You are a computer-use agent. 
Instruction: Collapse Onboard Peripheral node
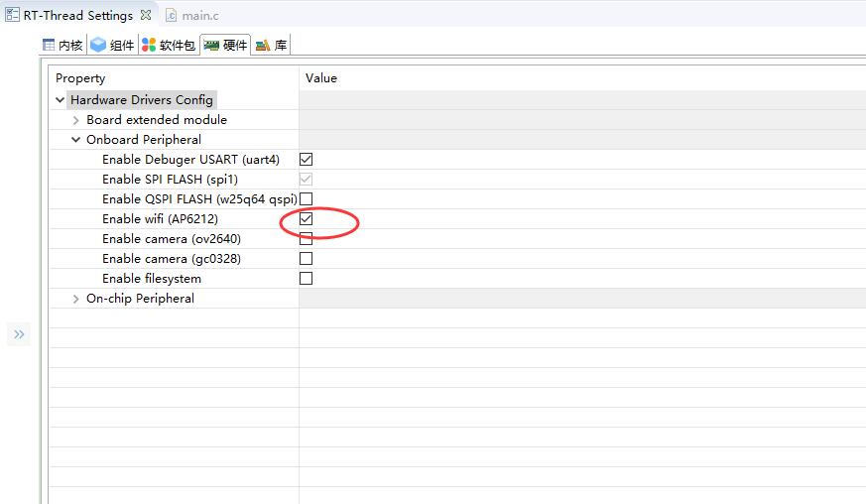(76, 140)
